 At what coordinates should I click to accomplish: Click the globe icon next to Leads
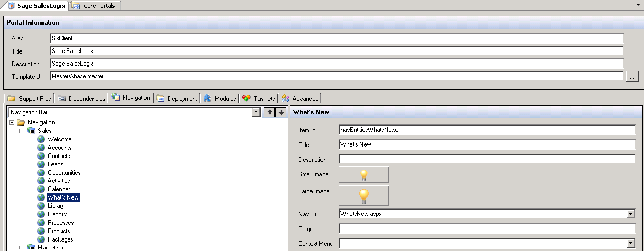click(41, 164)
